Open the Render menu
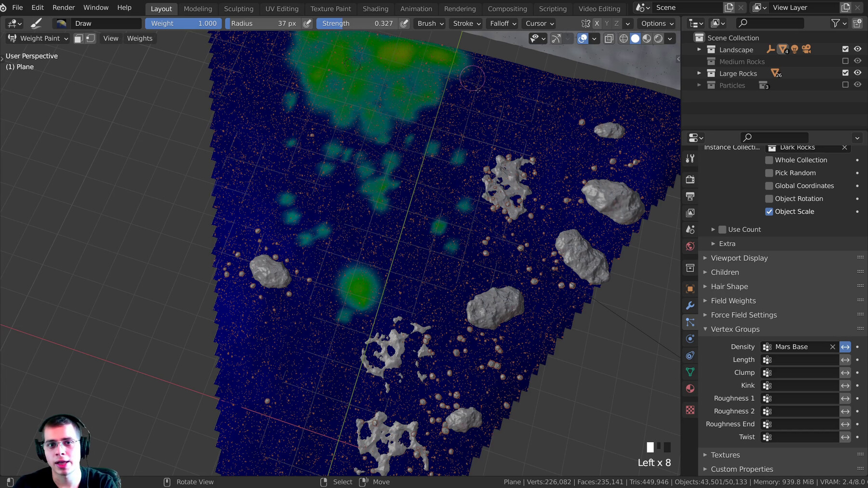 pos(64,8)
